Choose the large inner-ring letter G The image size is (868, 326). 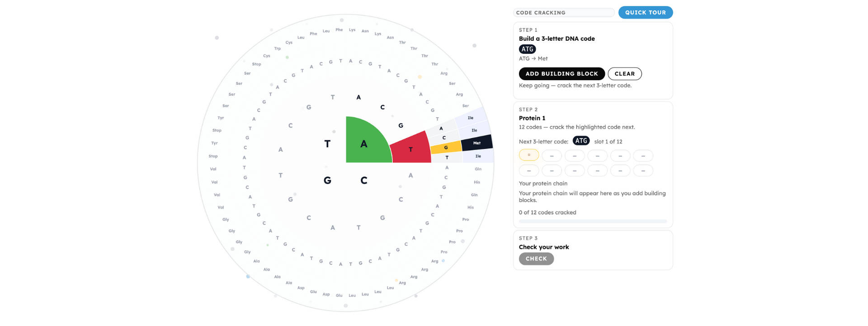327,181
